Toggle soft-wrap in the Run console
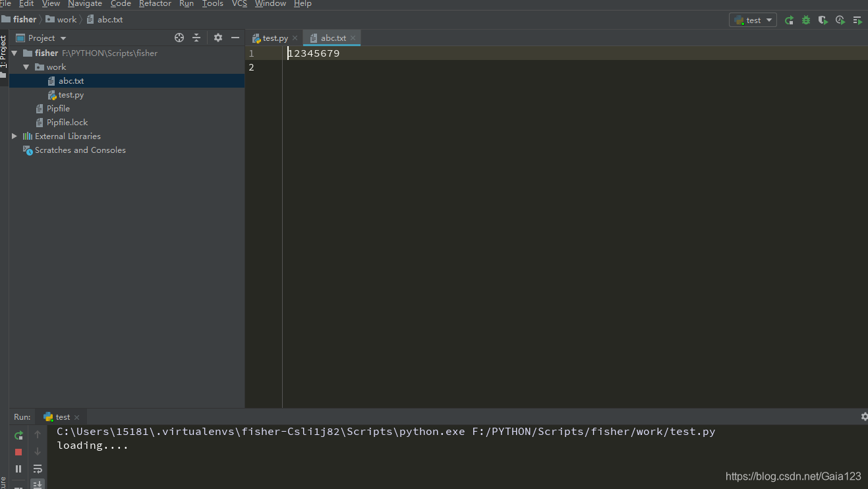Image resolution: width=868 pixels, height=489 pixels. (38, 469)
